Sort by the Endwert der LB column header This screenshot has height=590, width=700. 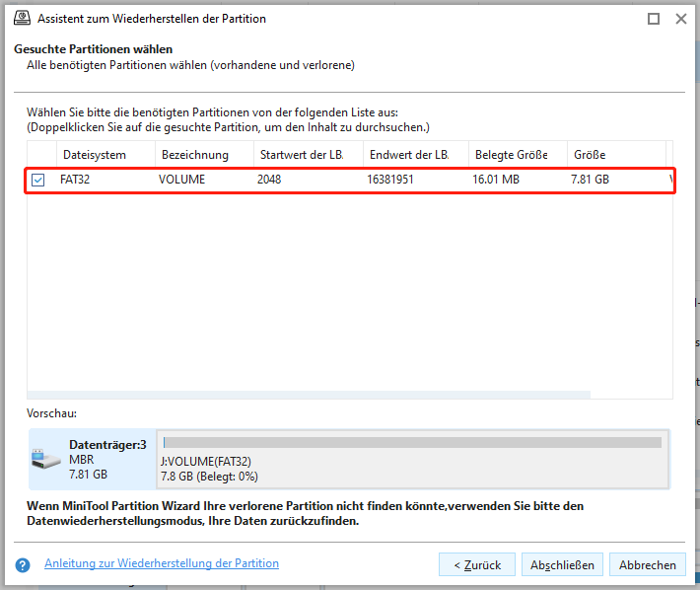click(x=416, y=155)
